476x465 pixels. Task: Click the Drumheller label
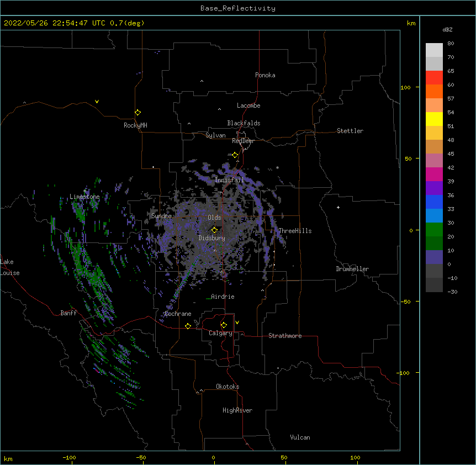[x=352, y=269]
